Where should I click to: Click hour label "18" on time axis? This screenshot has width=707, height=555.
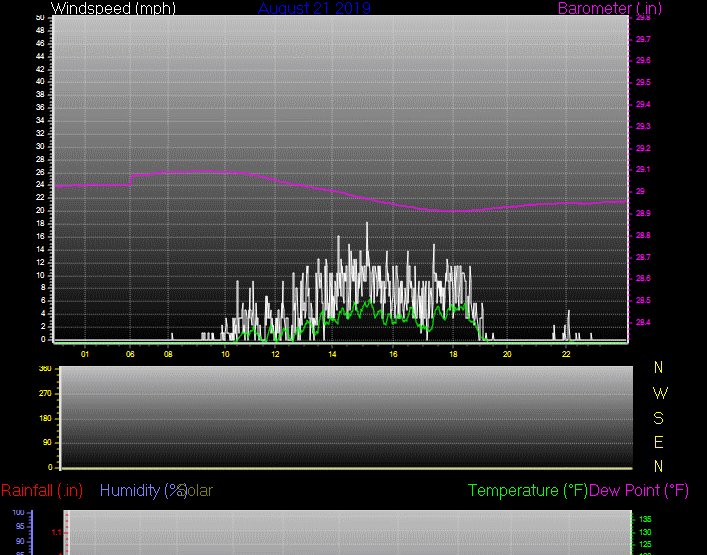(453, 354)
